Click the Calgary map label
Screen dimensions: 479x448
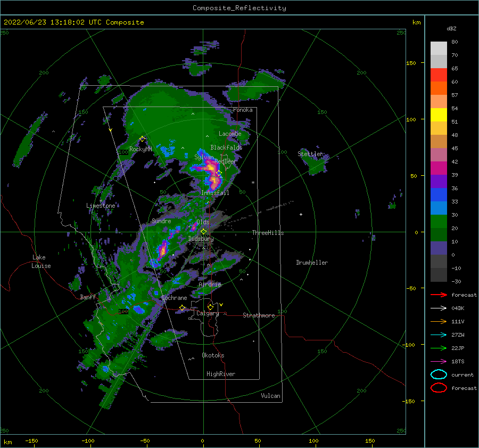(x=208, y=313)
